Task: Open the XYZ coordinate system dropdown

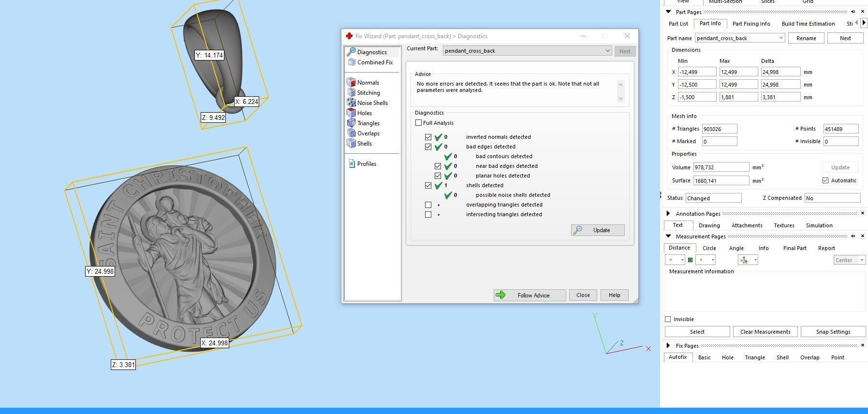Action: click(748, 260)
